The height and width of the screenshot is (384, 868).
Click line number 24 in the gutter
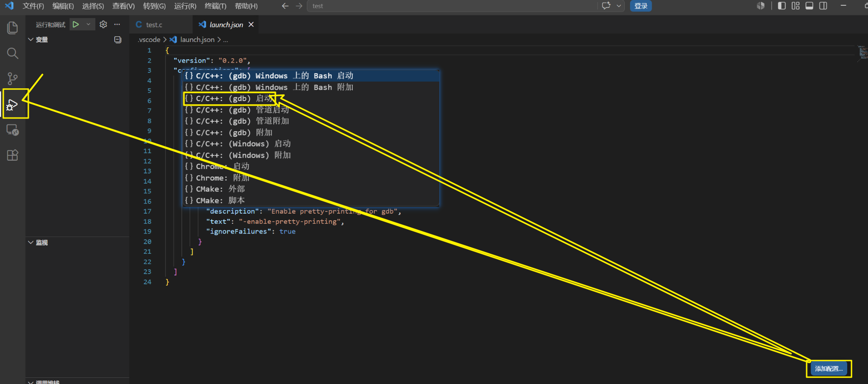pyautogui.click(x=147, y=282)
